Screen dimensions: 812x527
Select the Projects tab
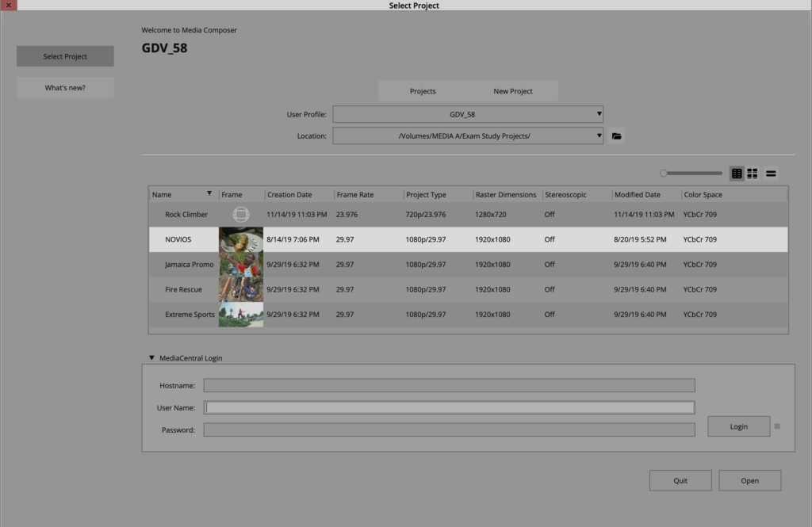click(423, 90)
